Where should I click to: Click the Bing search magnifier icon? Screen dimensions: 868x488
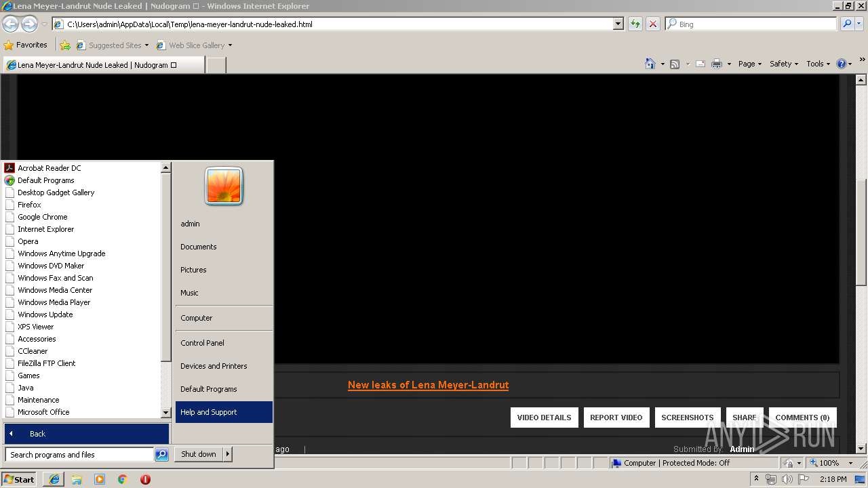pyautogui.click(x=847, y=24)
